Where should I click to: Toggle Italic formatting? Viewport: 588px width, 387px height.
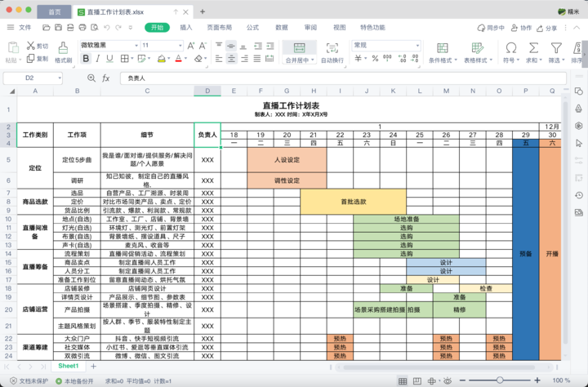point(97,59)
